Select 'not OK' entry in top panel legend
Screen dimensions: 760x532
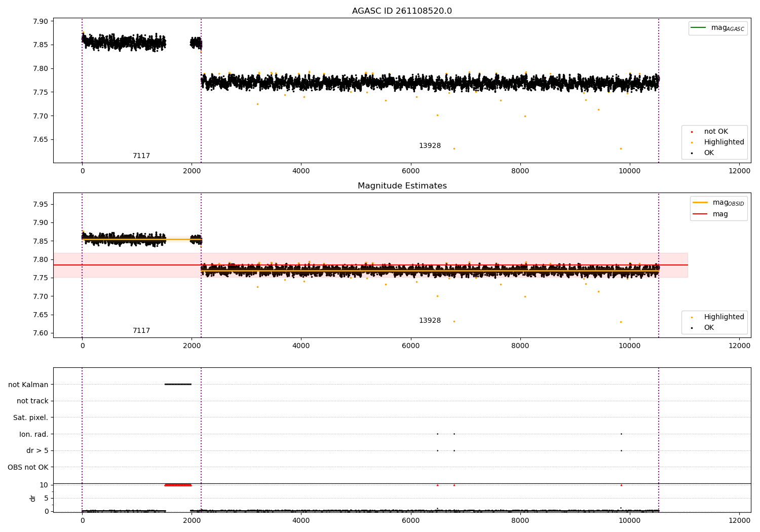716,132
